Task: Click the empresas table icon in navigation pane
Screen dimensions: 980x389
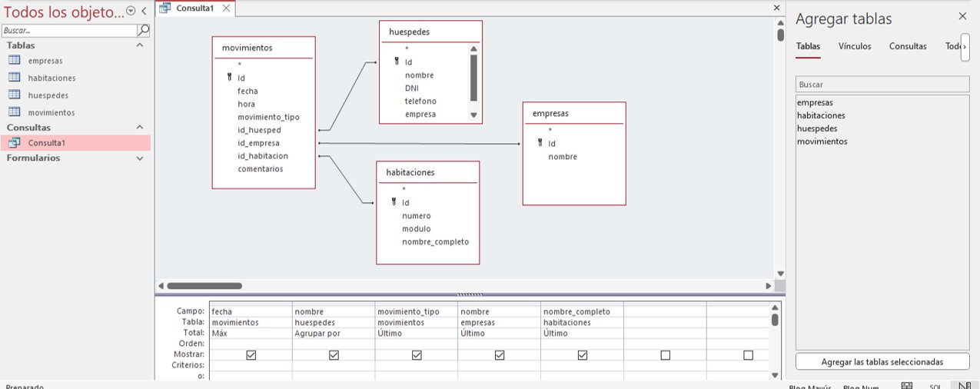Action: pyautogui.click(x=14, y=60)
